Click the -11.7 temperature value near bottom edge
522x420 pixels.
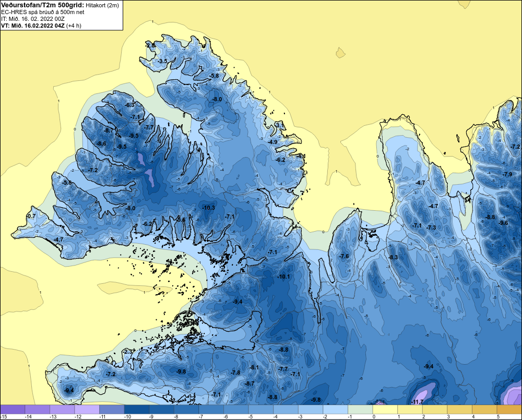pyautogui.click(x=417, y=402)
